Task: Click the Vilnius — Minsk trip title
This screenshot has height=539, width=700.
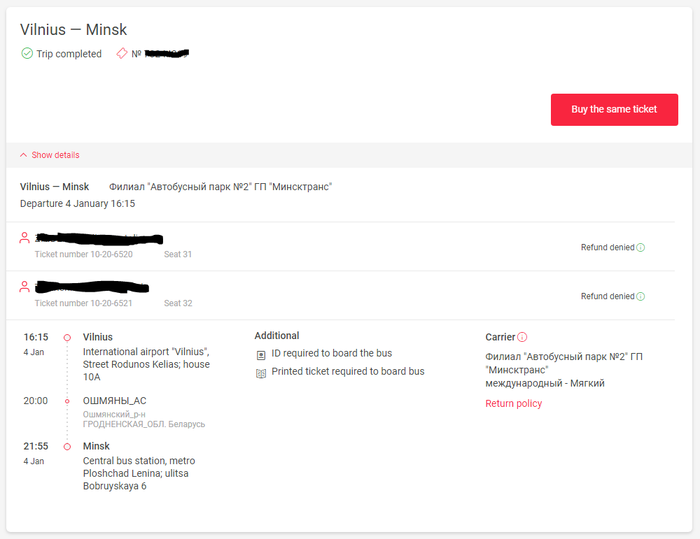Action: [x=73, y=30]
